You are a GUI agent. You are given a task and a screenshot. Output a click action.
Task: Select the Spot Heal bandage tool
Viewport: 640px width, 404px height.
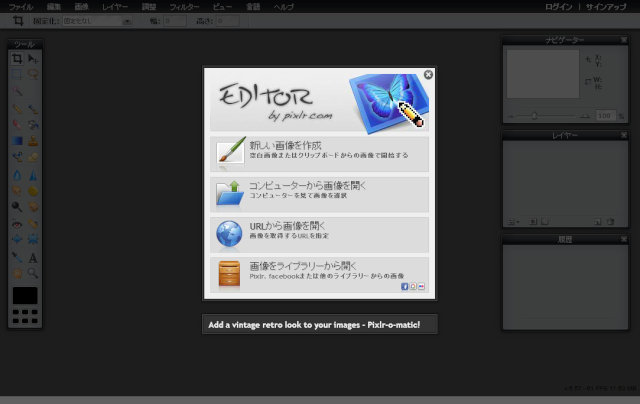[x=33, y=224]
